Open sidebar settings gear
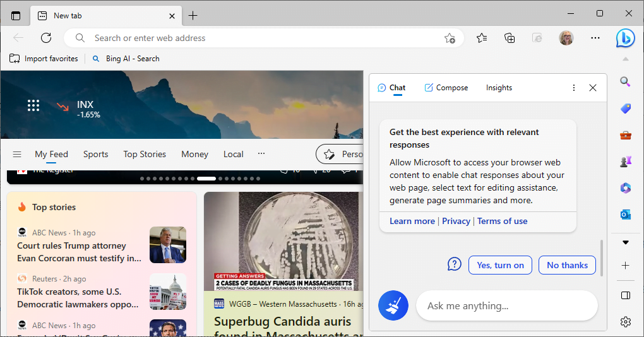Viewport: 644px width, 337px height. click(625, 322)
